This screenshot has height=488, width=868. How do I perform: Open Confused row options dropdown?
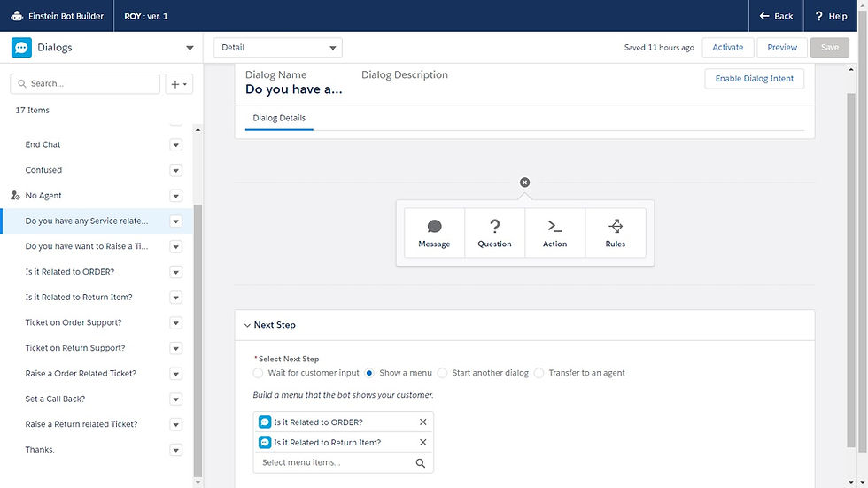[176, 170]
